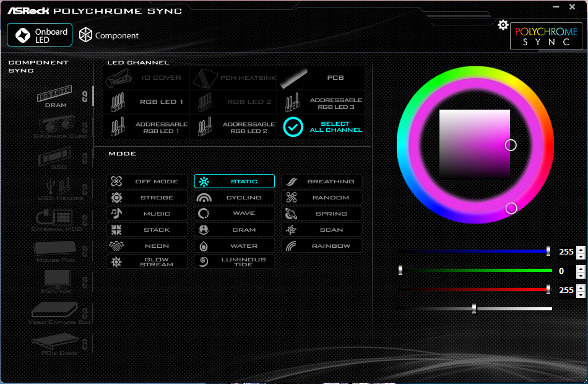Viewport: 588px width, 384px height.
Task: Click the DRAM component icon
Action: 54,94
